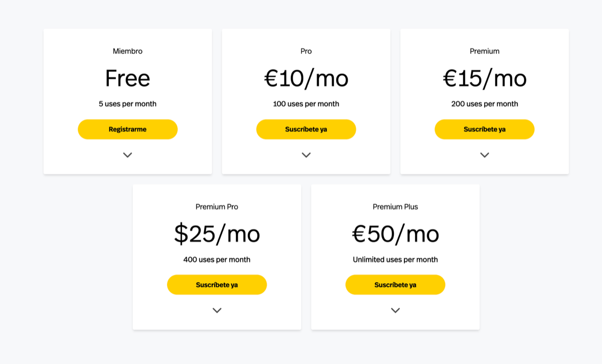Click the €10/mo price text
This screenshot has width=602, height=364.
point(306,78)
